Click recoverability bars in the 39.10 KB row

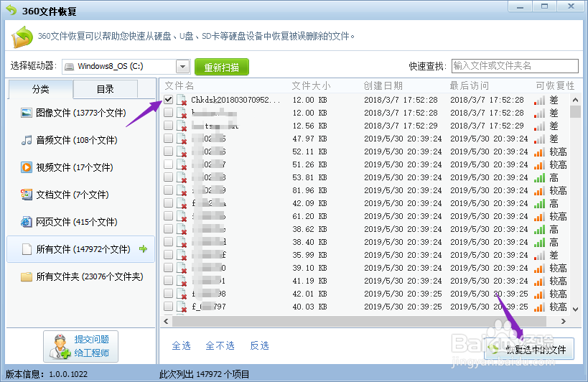[x=539, y=268]
